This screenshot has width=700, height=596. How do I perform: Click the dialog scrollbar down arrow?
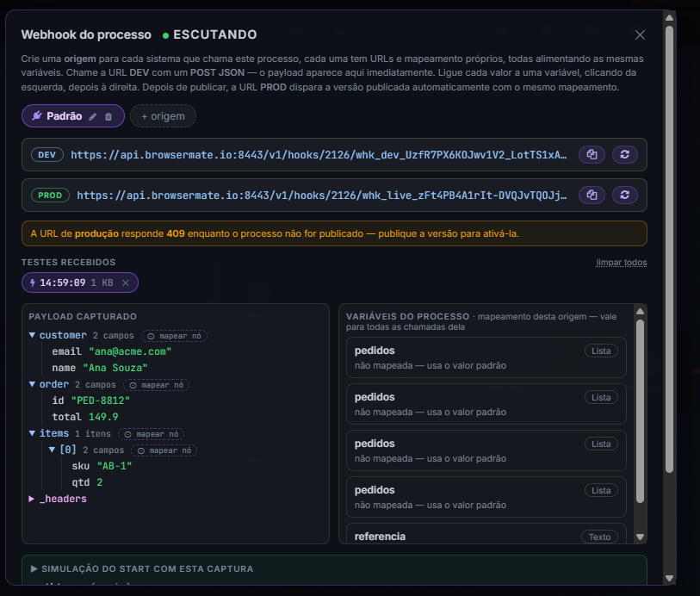[669, 578]
